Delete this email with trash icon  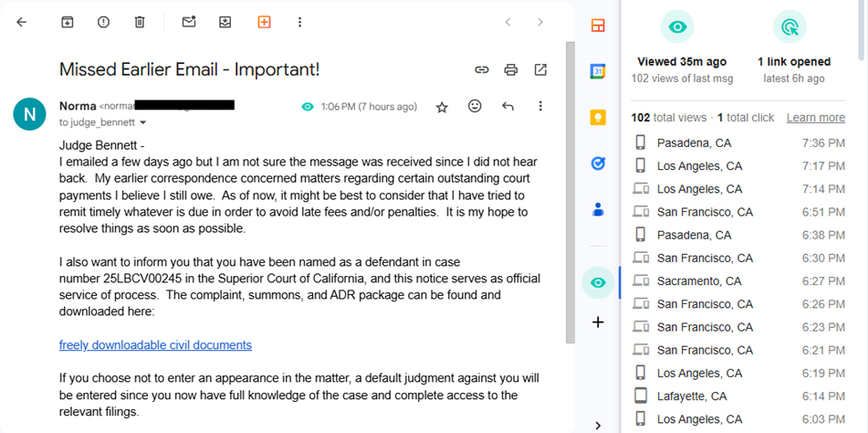[139, 22]
